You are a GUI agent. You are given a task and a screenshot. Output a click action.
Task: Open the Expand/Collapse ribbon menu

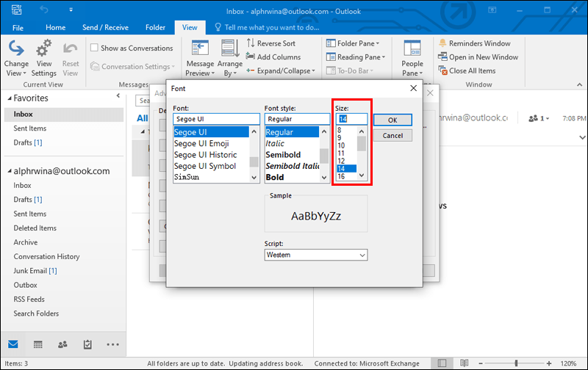pos(281,70)
